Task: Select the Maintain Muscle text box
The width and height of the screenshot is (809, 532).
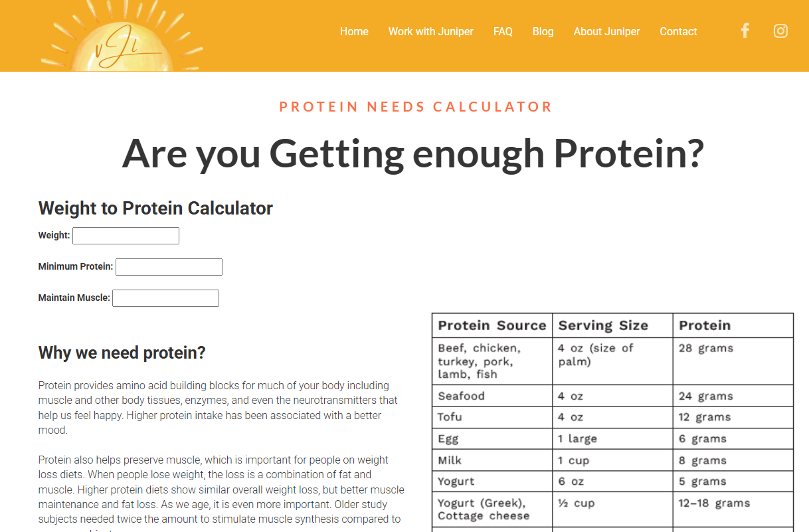Action: click(165, 298)
